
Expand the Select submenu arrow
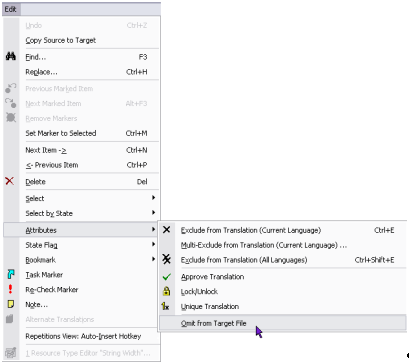click(x=153, y=198)
